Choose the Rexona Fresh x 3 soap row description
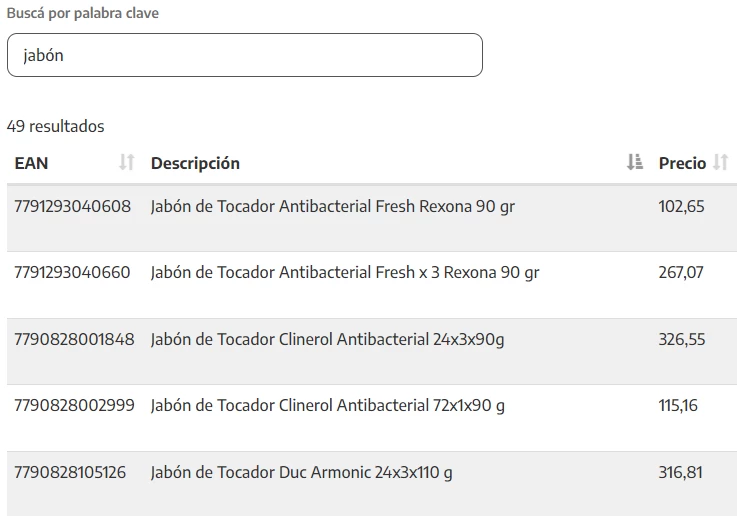Screen dimensions: 737x516 (x=345, y=272)
